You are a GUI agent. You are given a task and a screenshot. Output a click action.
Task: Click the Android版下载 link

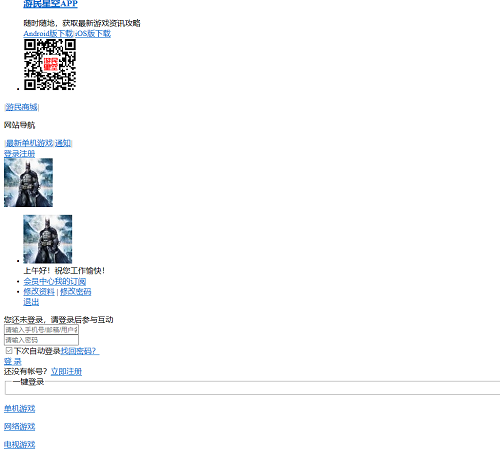click(x=48, y=33)
